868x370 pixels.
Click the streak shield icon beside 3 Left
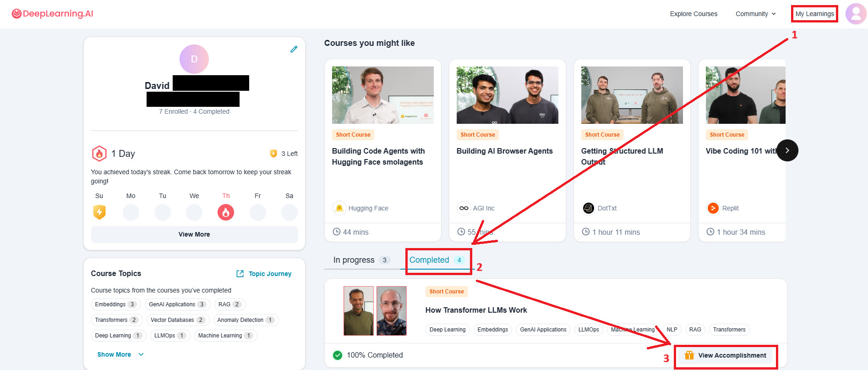coord(273,154)
